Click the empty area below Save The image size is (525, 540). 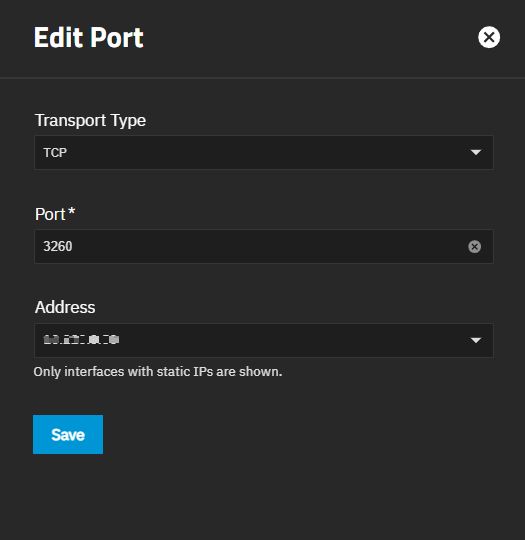(x=262, y=496)
